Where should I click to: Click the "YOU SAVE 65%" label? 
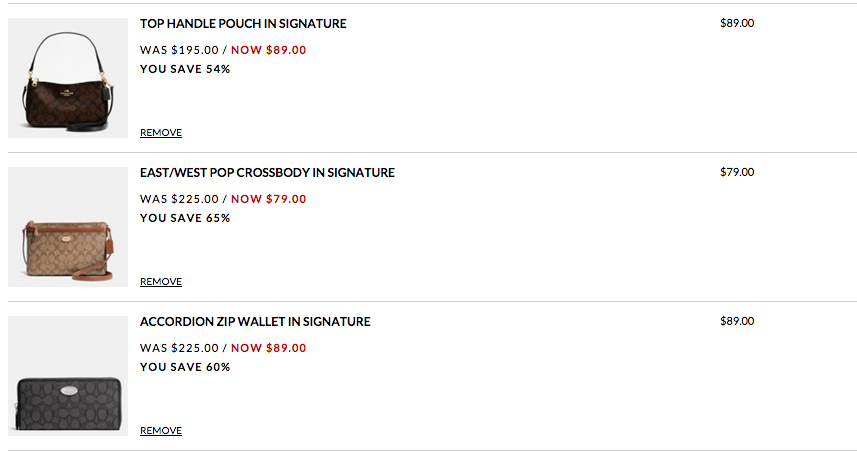[x=185, y=218]
